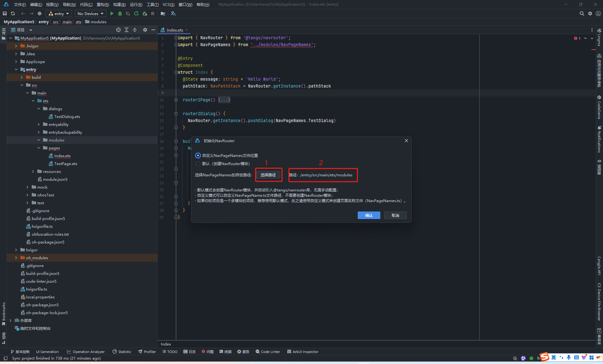Open the No Devices dropdown
This screenshot has height=364, width=603.
90,13
